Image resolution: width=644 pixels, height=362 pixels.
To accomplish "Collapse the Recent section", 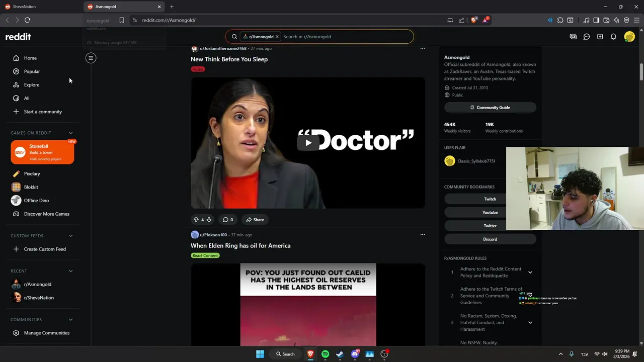I will point(70,271).
